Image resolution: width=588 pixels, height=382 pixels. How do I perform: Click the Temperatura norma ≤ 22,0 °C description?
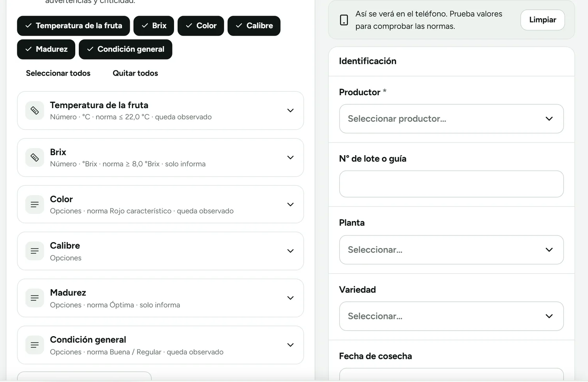pyautogui.click(x=131, y=117)
